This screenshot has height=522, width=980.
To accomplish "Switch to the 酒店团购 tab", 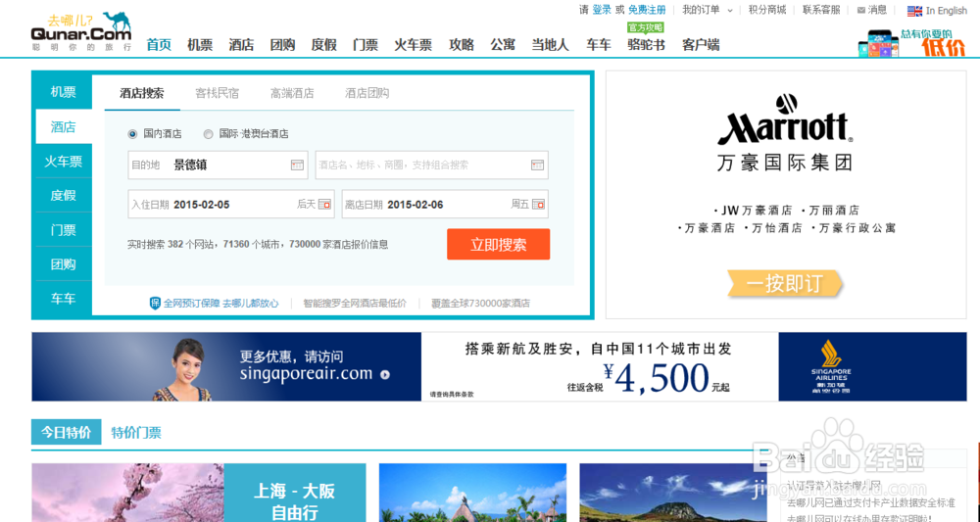I will (367, 93).
